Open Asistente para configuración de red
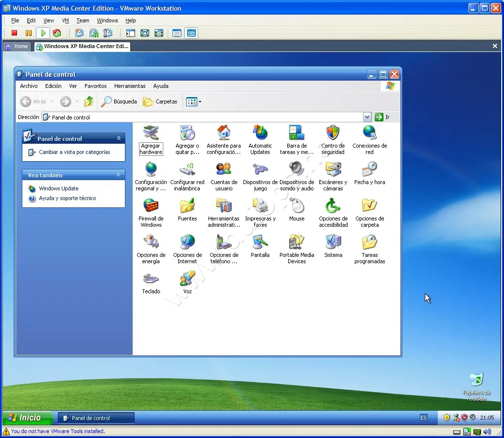This screenshot has height=438, width=504. tap(224, 133)
